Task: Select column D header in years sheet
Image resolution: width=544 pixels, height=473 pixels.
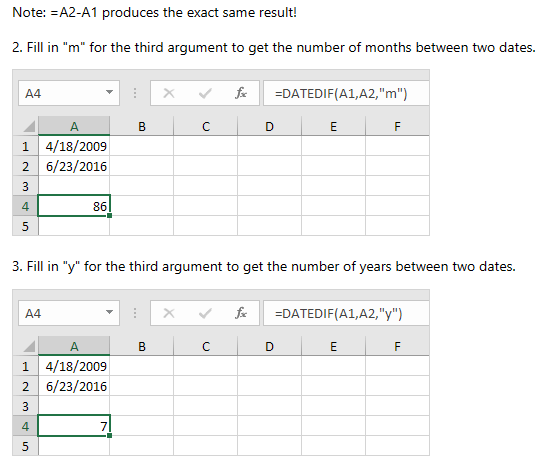Action: tap(270, 346)
